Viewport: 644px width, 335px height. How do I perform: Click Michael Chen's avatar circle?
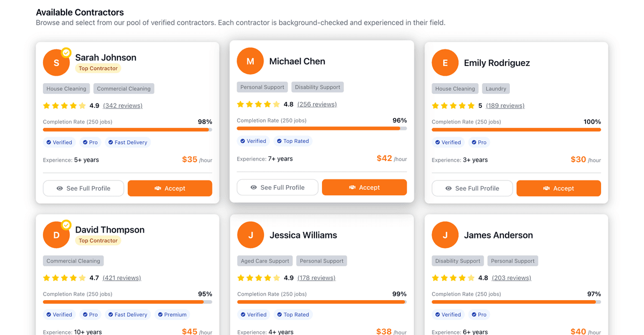coord(250,61)
